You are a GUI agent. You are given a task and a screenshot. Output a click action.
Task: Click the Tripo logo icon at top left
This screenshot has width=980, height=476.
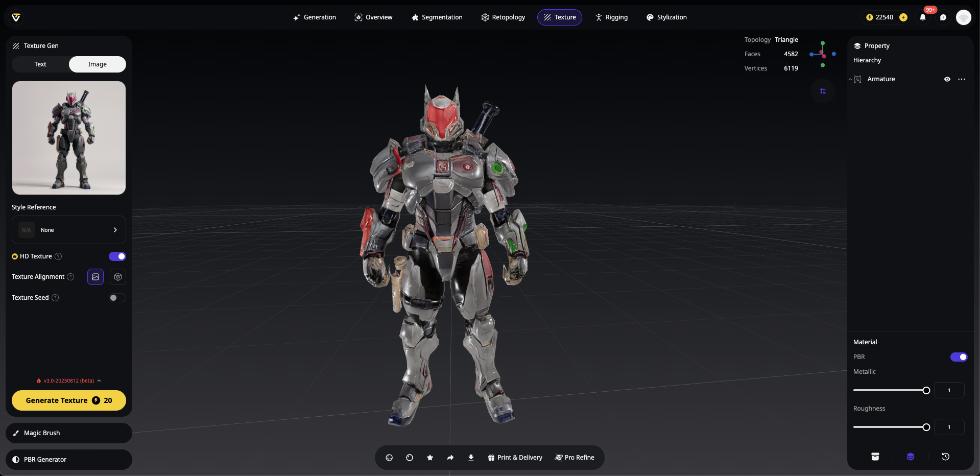pyautogui.click(x=16, y=17)
